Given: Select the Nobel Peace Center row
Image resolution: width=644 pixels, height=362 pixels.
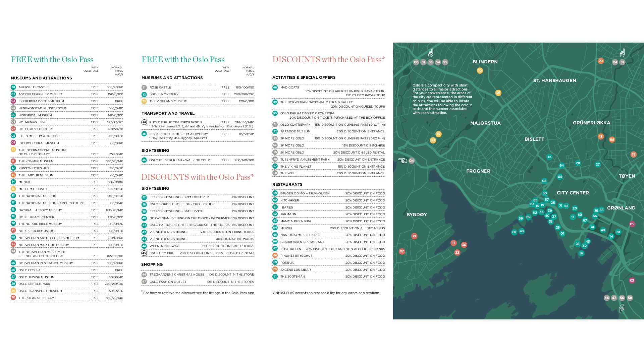Looking at the screenshot, I should pos(36,217).
